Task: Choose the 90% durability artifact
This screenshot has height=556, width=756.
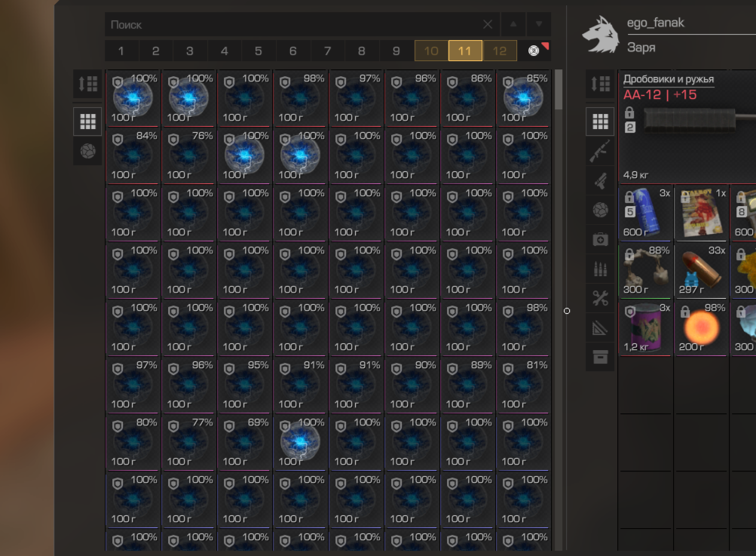Action: (412, 386)
